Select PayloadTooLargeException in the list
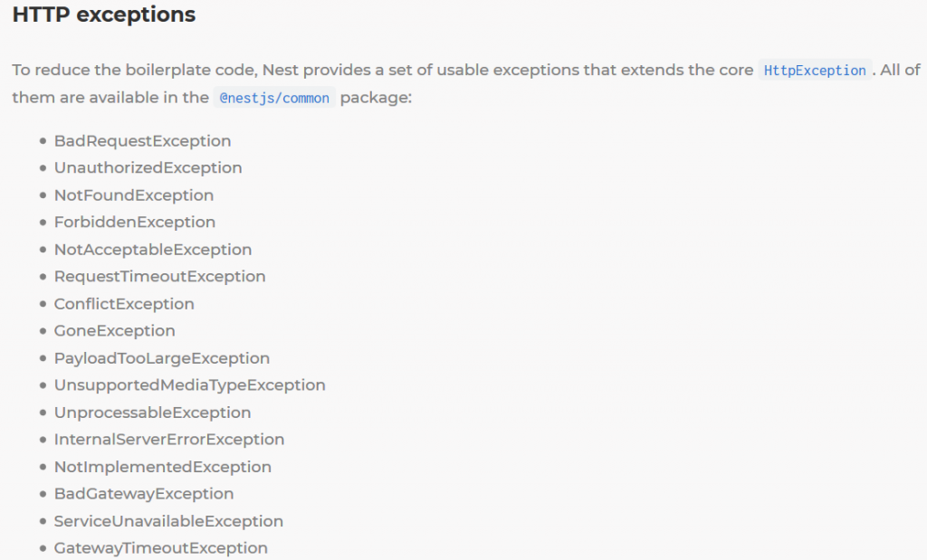This screenshot has height=560, width=927. coord(161,358)
